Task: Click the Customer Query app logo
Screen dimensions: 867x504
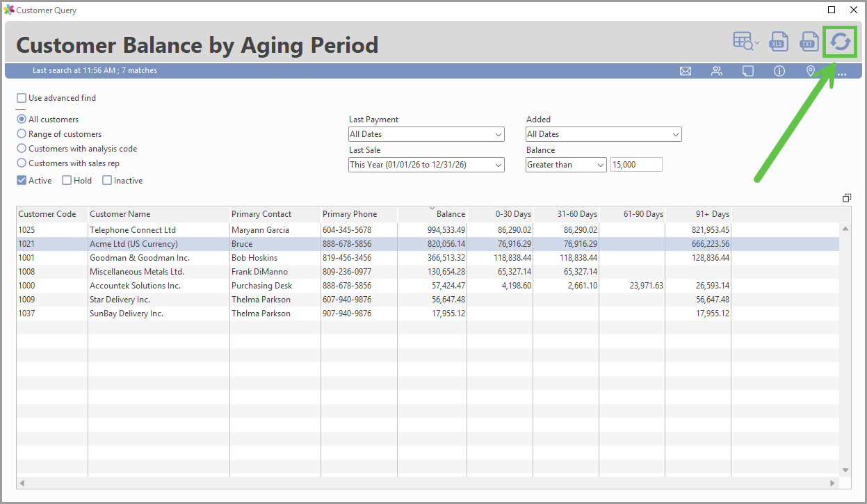Action: pyautogui.click(x=9, y=10)
